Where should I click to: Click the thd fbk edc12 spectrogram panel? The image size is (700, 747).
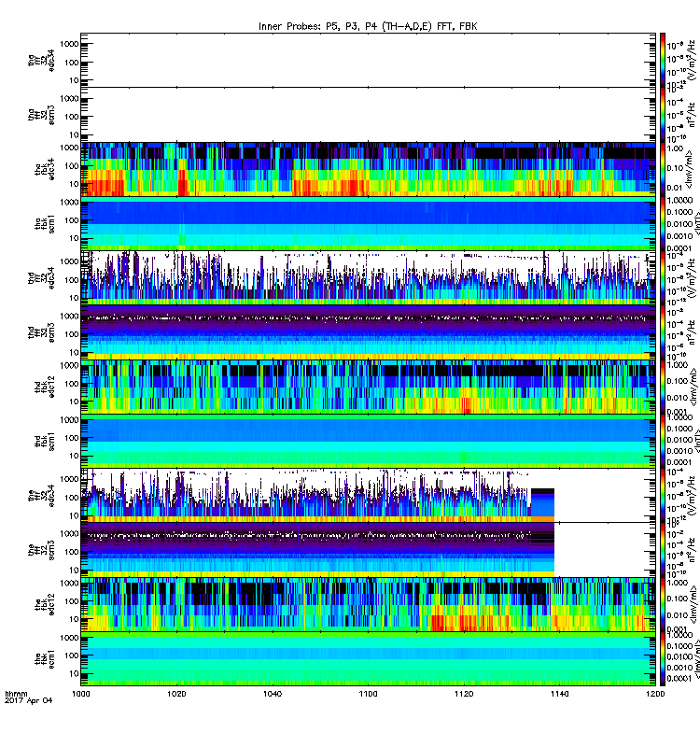[368, 387]
